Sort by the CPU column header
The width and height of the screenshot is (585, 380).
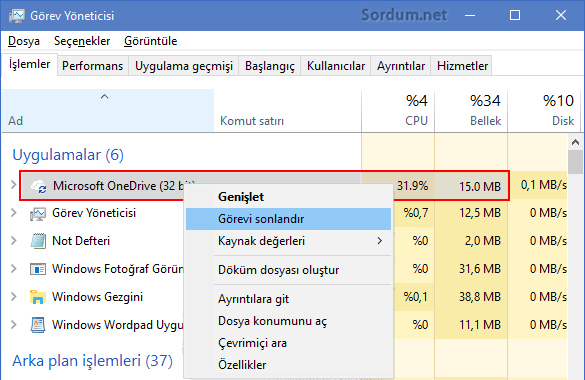click(398, 110)
